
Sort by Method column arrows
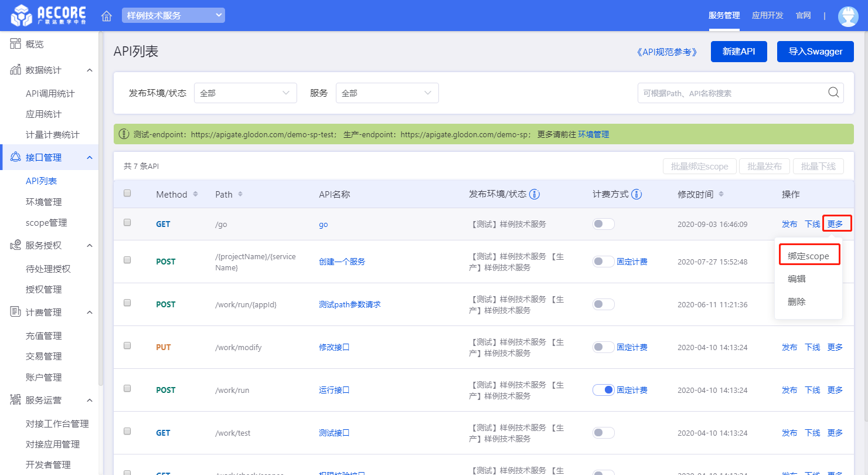point(195,194)
